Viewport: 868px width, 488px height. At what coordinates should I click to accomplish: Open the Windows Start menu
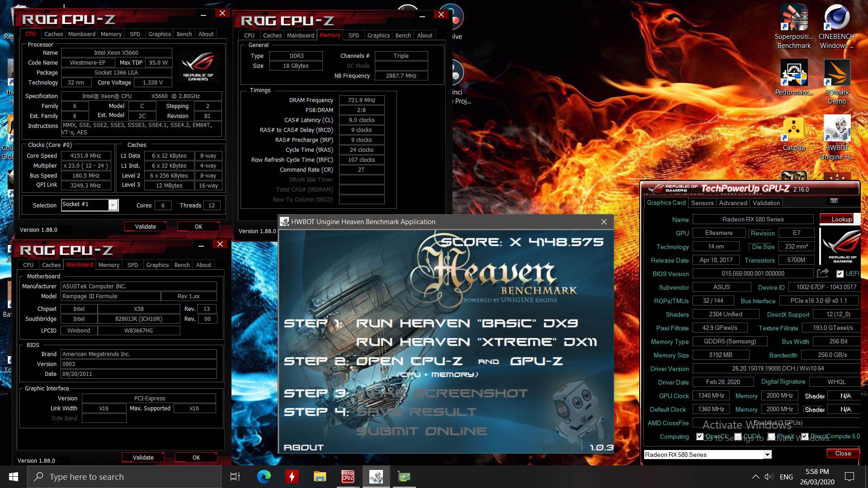[13, 477]
